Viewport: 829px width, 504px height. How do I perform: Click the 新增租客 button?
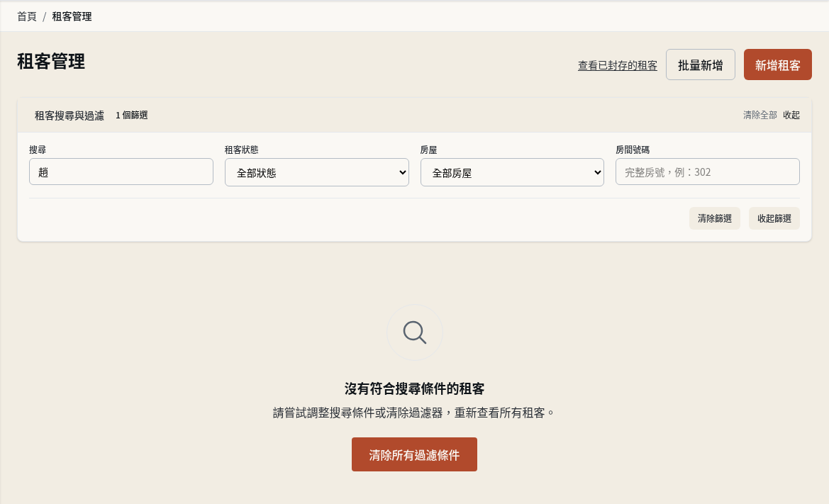[x=778, y=65]
